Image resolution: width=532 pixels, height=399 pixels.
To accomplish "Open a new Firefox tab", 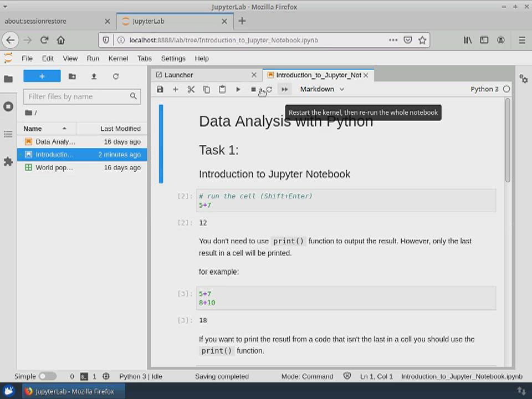I will pyautogui.click(x=242, y=21).
